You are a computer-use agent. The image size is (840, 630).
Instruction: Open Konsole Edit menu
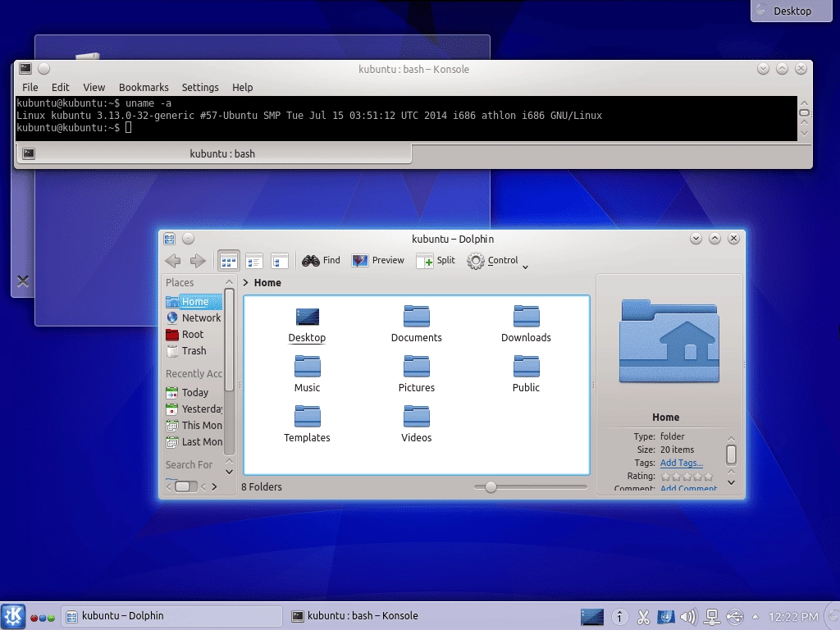tap(61, 87)
